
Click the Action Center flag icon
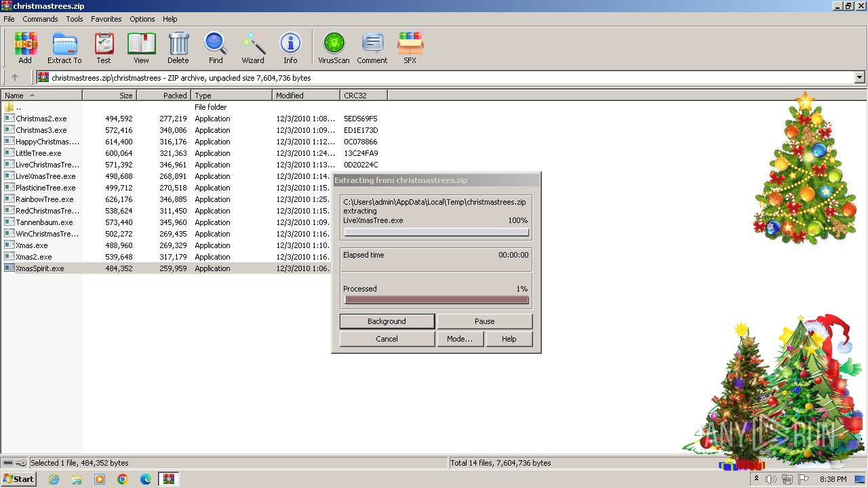(804, 479)
